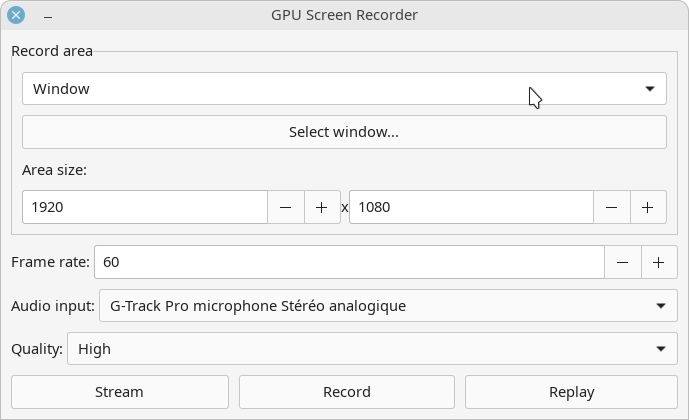Screen dimensions: 689x420
Task: Focus the area width field showing 1920
Action: click(145, 207)
